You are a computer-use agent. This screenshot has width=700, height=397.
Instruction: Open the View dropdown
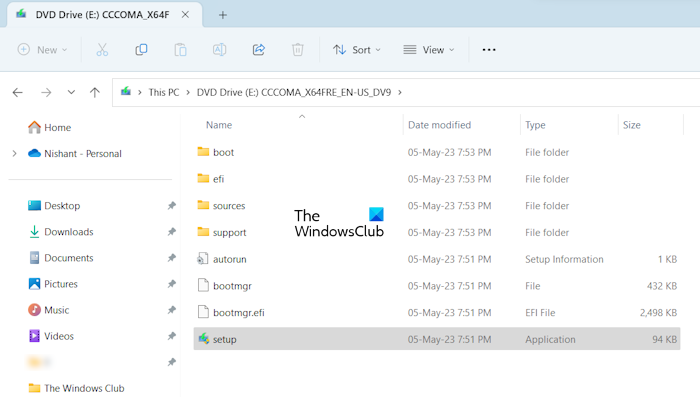pyautogui.click(x=429, y=50)
